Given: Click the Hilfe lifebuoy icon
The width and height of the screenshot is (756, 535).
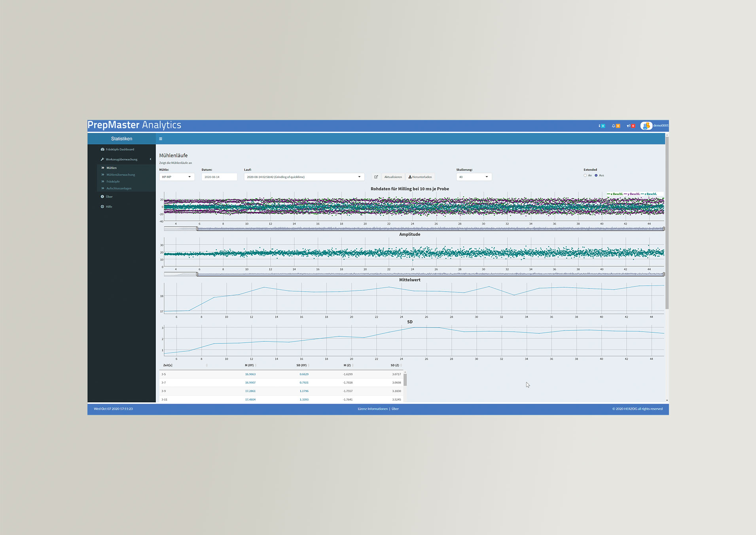Looking at the screenshot, I should tap(102, 207).
